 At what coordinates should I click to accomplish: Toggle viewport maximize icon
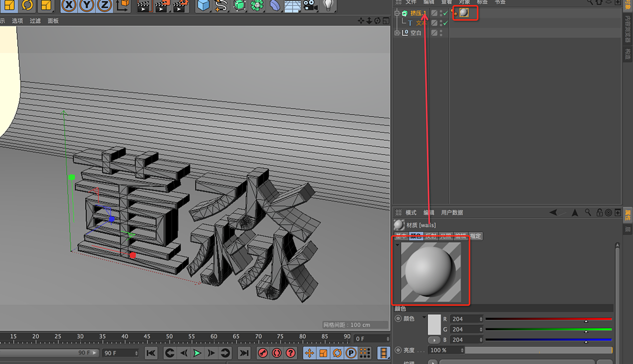385,21
